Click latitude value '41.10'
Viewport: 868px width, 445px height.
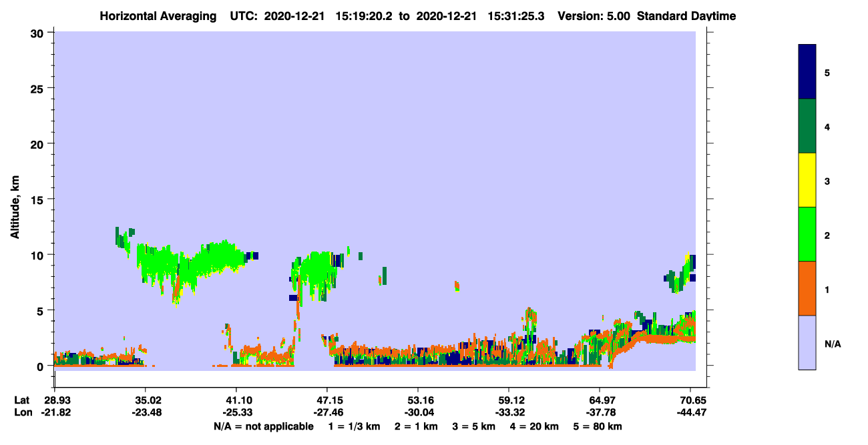(236, 400)
